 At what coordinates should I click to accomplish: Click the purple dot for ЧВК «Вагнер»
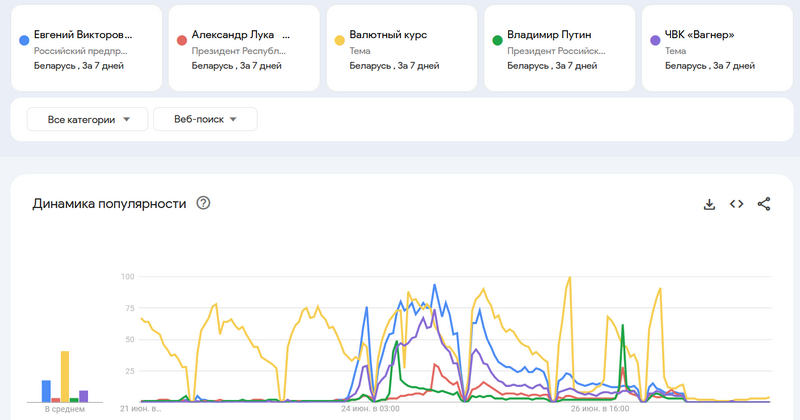coord(654,41)
